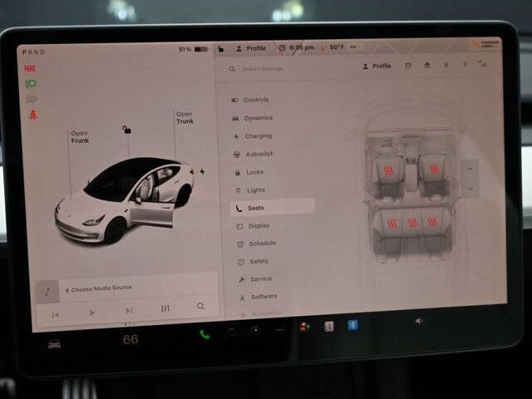Open Profile in the top status bar
The height and width of the screenshot is (399, 532).
pos(251,48)
